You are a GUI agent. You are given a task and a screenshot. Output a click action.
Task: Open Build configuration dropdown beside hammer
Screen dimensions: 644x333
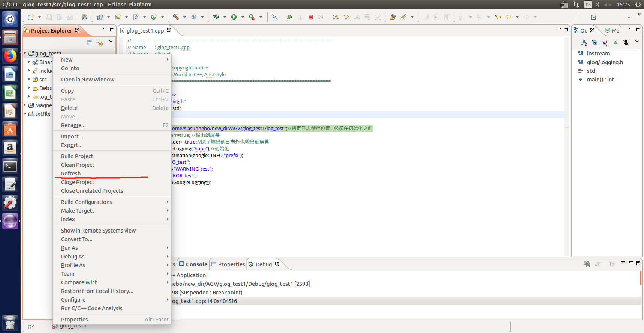(184, 17)
